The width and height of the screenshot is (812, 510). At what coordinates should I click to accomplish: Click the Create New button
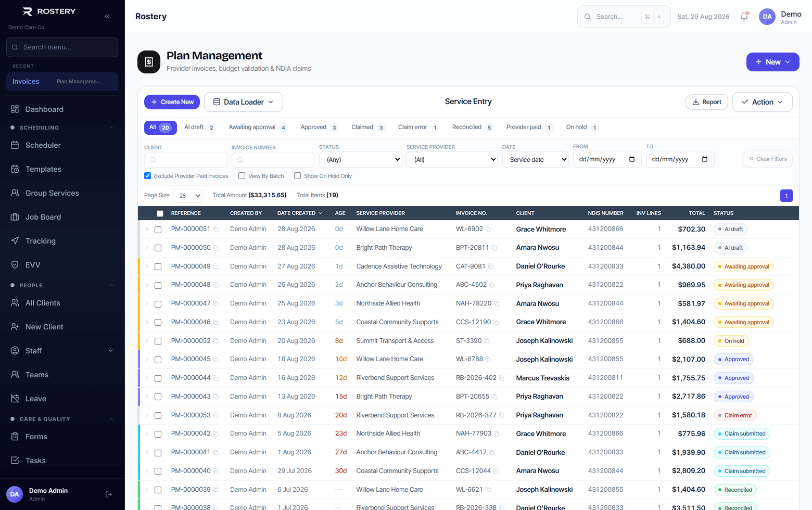(172, 102)
